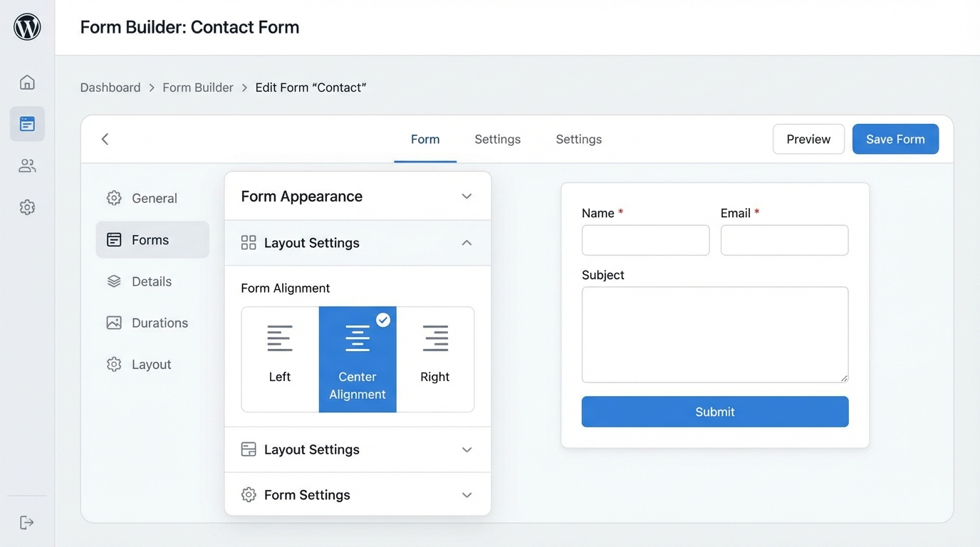Click the Durations image icon
The height and width of the screenshot is (547, 980).
(114, 323)
